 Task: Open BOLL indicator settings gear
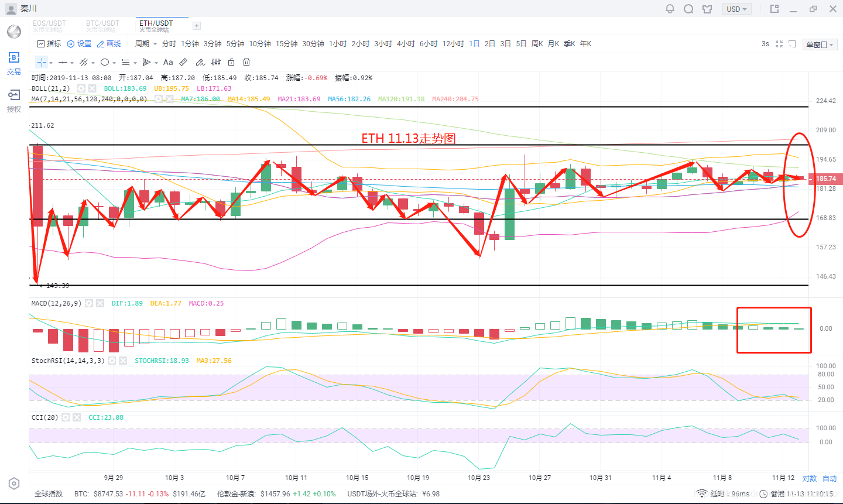click(81, 88)
